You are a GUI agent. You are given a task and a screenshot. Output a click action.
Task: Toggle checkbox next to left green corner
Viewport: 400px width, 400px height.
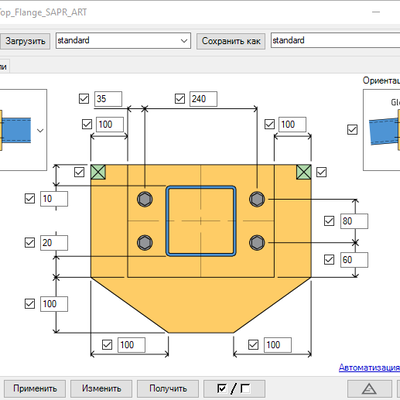[x=79, y=172]
